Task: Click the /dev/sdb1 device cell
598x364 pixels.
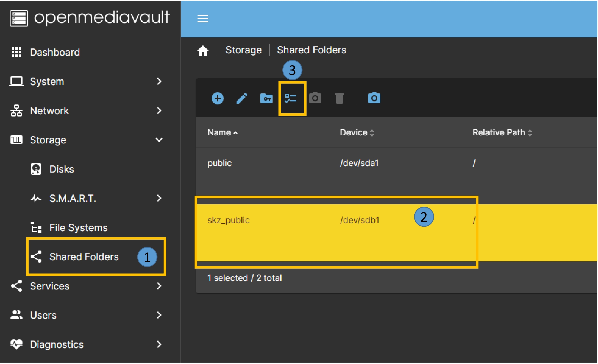Action: click(360, 220)
